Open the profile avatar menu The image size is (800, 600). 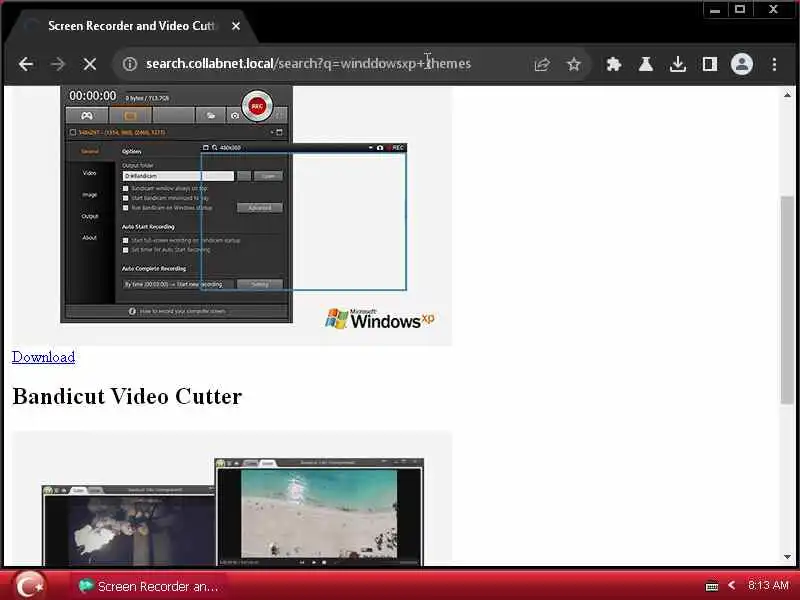click(x=742, y=64)
